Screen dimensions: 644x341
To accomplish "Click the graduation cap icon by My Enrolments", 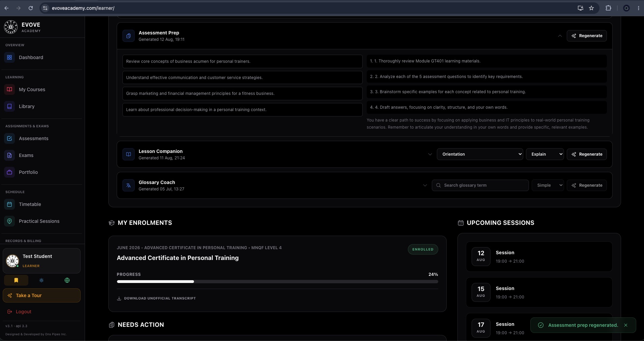I will [112, 223].
